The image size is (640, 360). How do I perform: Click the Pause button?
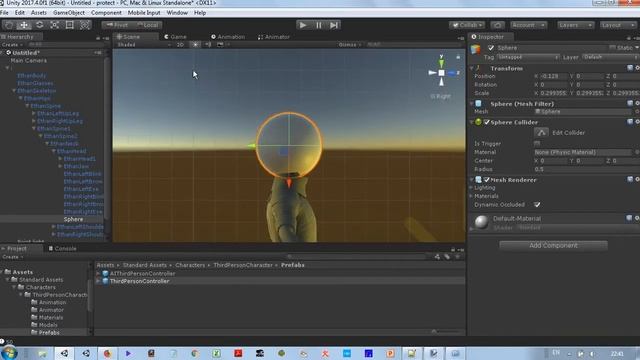(x=319, y=25)
